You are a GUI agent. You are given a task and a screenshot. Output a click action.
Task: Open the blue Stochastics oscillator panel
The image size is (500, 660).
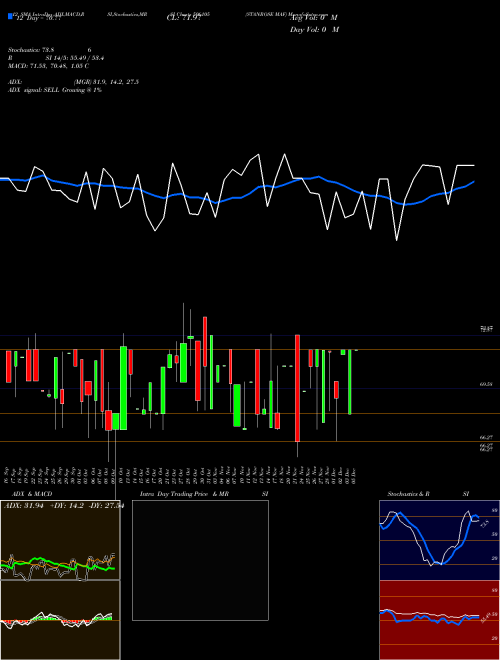point(439,540)
